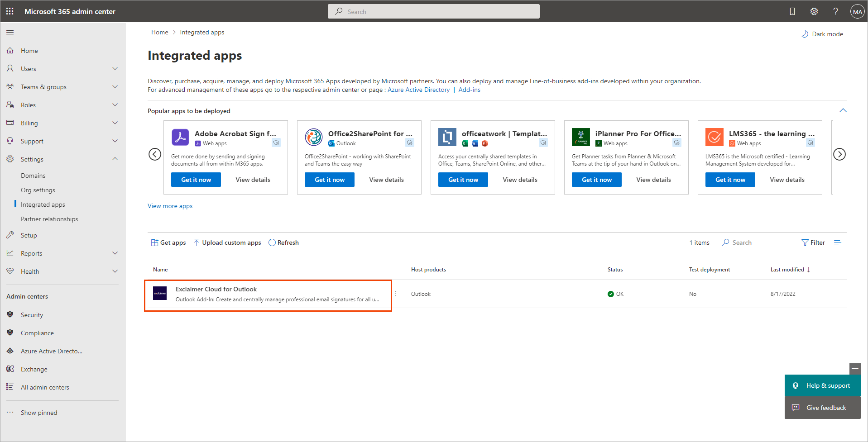Minimize the Help & support panel
This screenshot has height=442, width=868.
click(x=855, y=369)
